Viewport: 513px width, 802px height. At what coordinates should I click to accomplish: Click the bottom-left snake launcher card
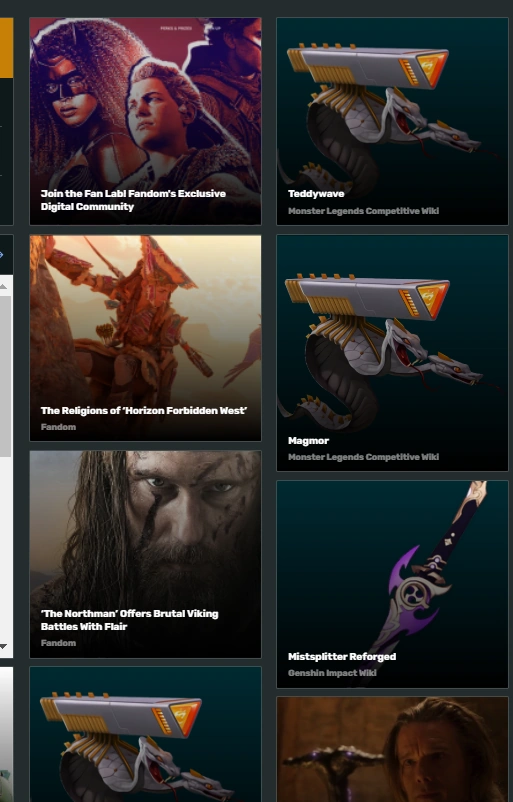(x=145, y=734)
